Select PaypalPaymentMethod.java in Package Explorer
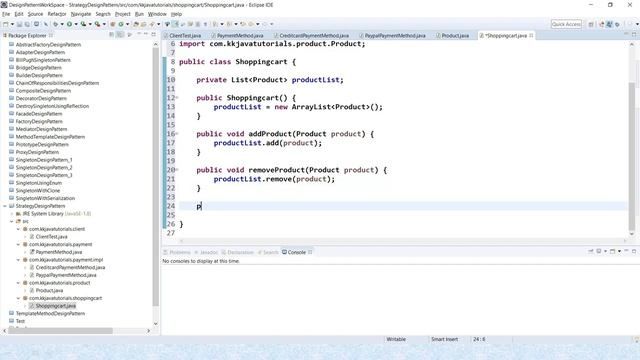The image size is (640, 360). point(66,275)
